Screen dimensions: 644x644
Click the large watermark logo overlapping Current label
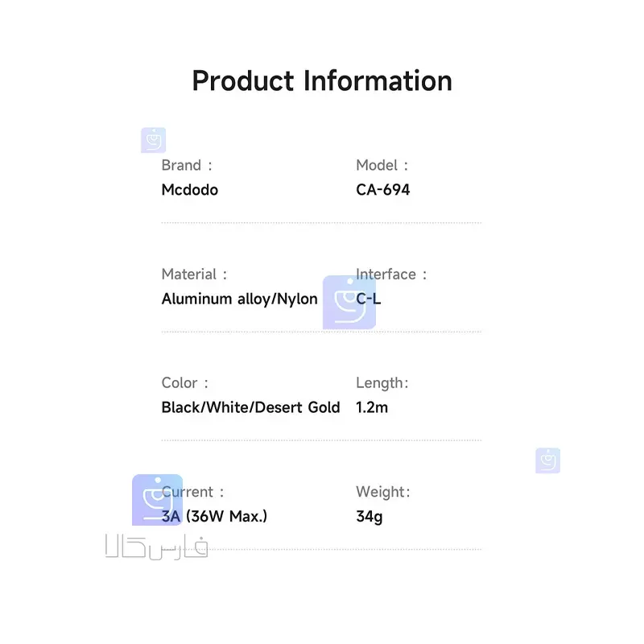coord(157,500)
